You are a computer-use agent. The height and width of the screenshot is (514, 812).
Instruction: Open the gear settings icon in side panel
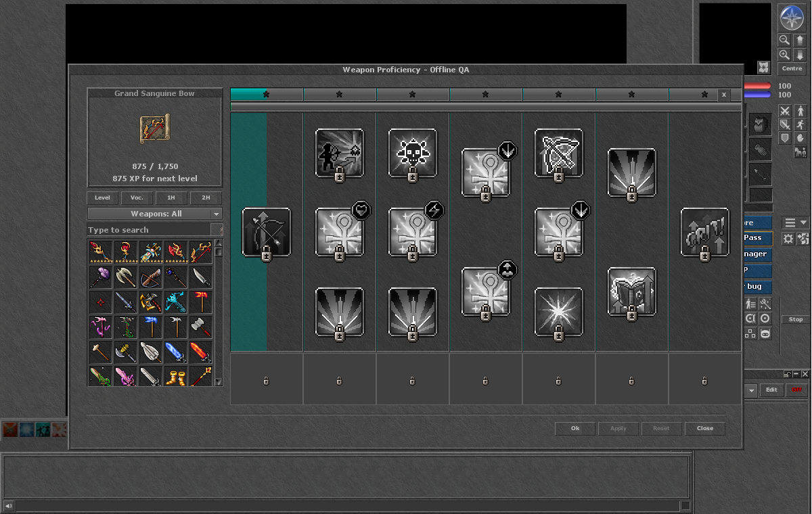[788, 238]
